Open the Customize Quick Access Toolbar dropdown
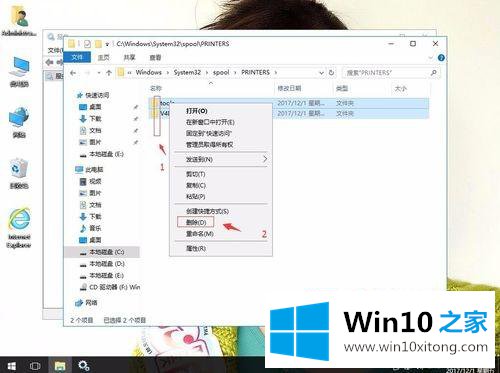Screen dimensions: 500x373 click(107, 44)
